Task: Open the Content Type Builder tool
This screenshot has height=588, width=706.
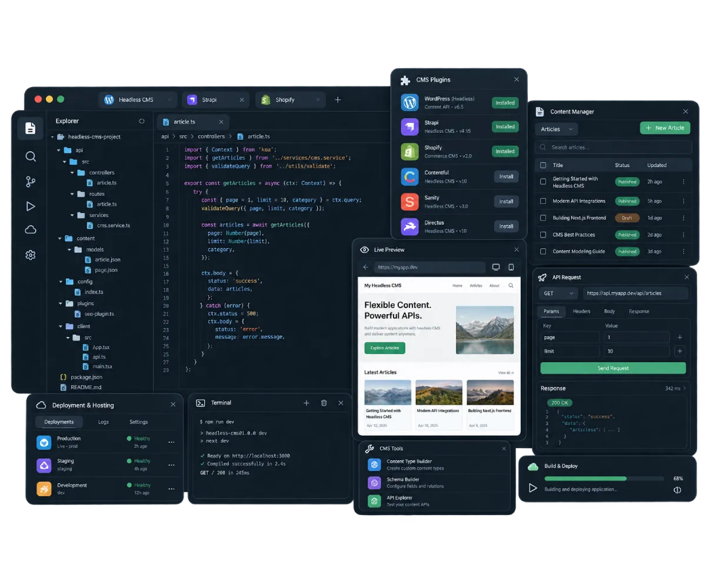Action: 434,465
